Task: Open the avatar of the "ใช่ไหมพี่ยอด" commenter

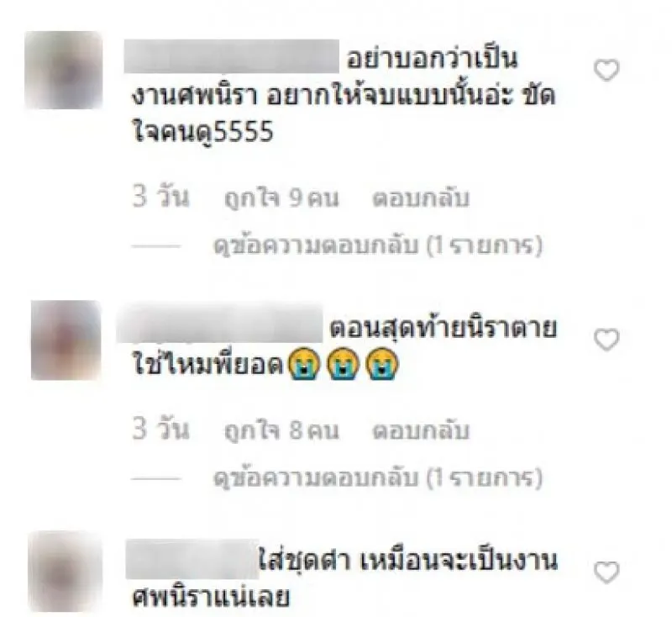Action: 66,340
